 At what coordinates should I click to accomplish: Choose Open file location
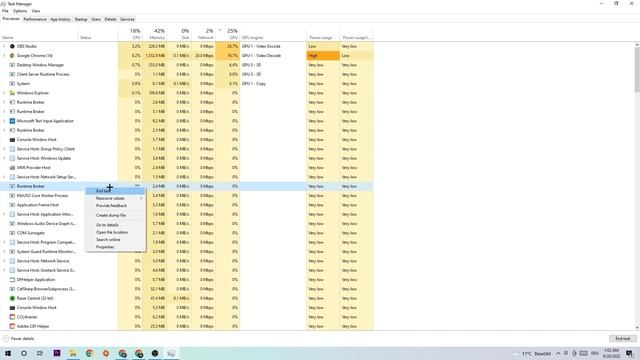tap(116, 232)
